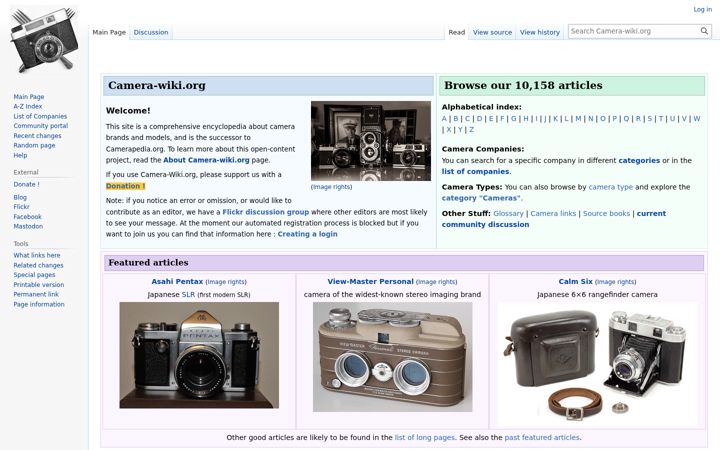Click the View-Master stereo camera photo

pyautogui.click(x=392, y=356)
